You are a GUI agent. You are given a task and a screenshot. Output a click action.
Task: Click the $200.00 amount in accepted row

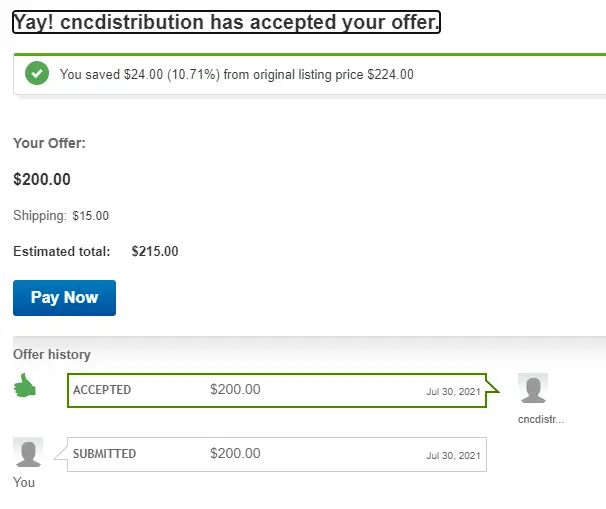pyautogui.click(x=235, y=389)
